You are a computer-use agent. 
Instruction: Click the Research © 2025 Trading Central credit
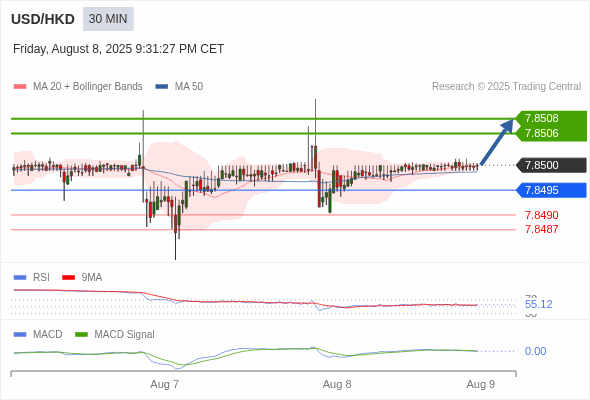(x=506, y=87)
